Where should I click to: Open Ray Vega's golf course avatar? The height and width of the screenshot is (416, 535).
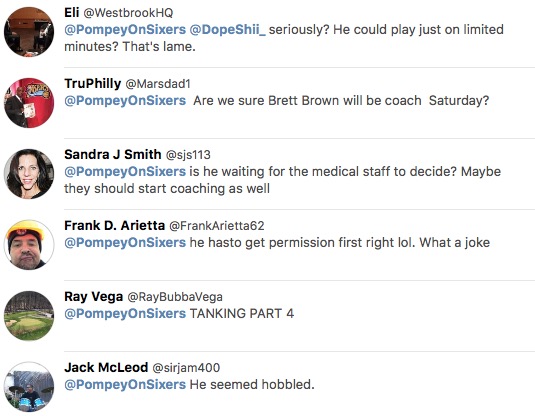click(x=29, y=316)
